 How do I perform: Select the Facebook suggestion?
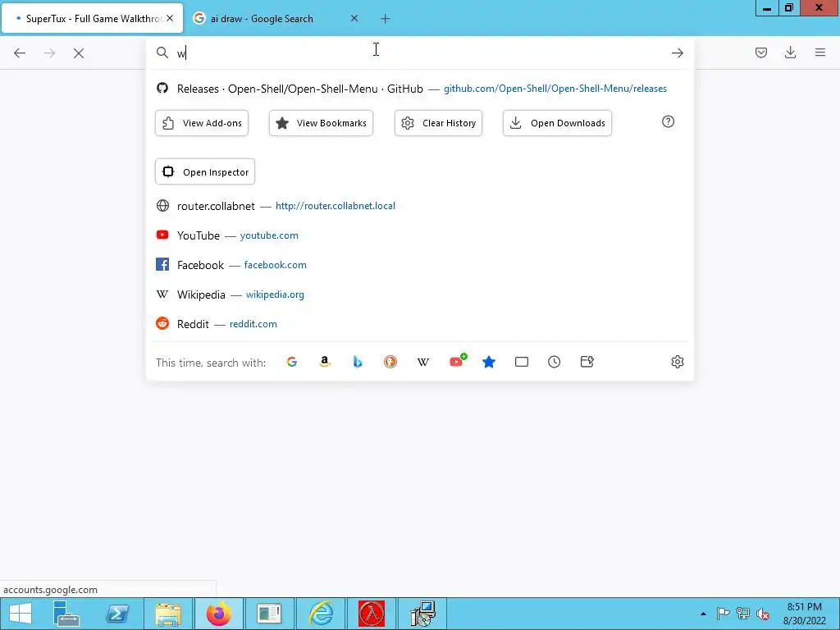tap(419, 265)
